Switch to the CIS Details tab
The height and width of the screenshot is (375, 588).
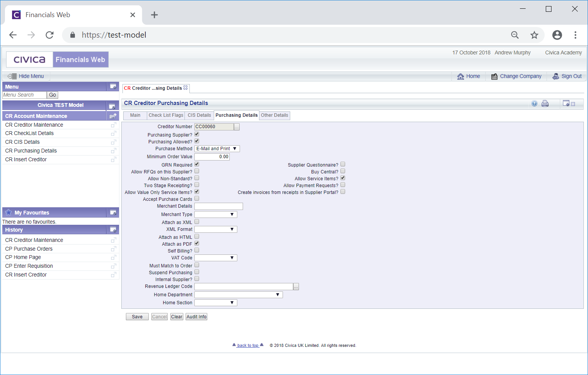tap(199, 115)
